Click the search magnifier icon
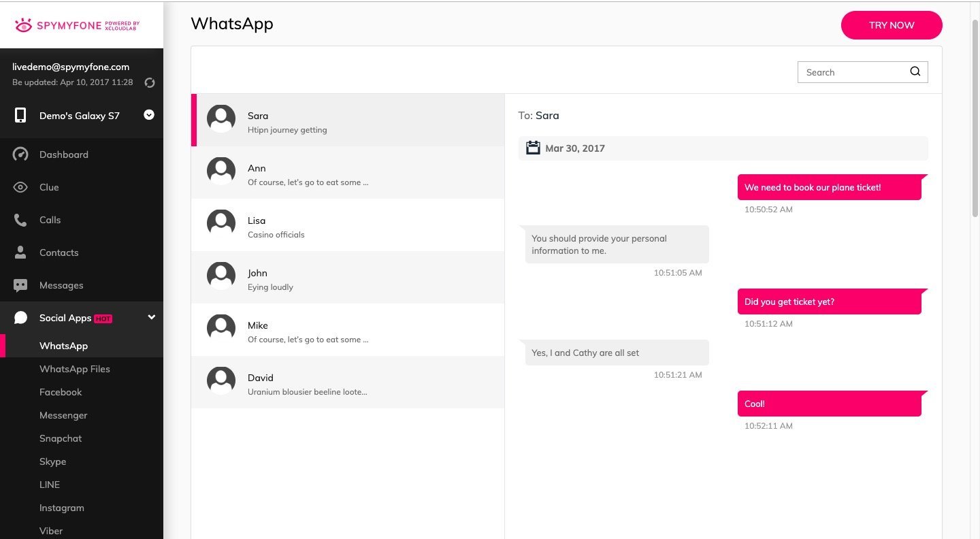Viewport: 980px width, 539px height. (x=915, y=71)
